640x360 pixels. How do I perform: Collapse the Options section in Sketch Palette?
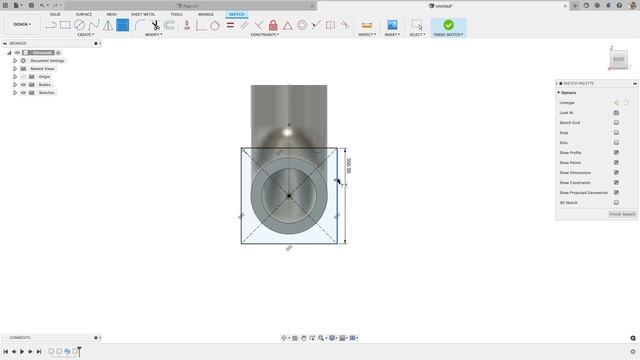[558, 93]
